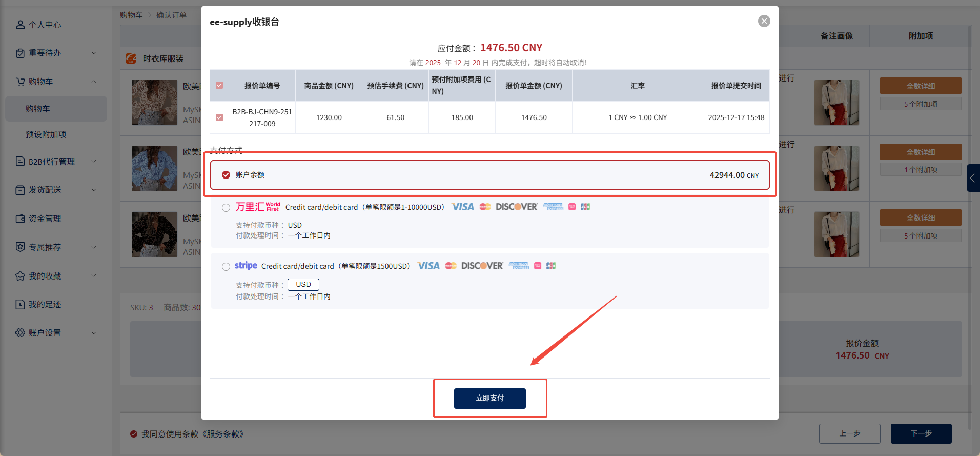
Task: Click the American Express logo in 万里汇 row
Action: click(x=553, y=207)
